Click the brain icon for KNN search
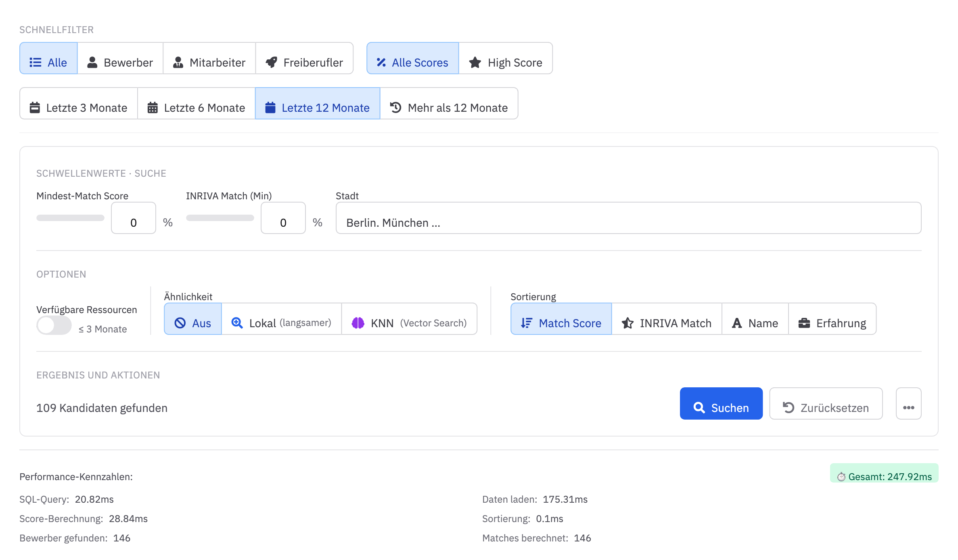 (358, 323)
